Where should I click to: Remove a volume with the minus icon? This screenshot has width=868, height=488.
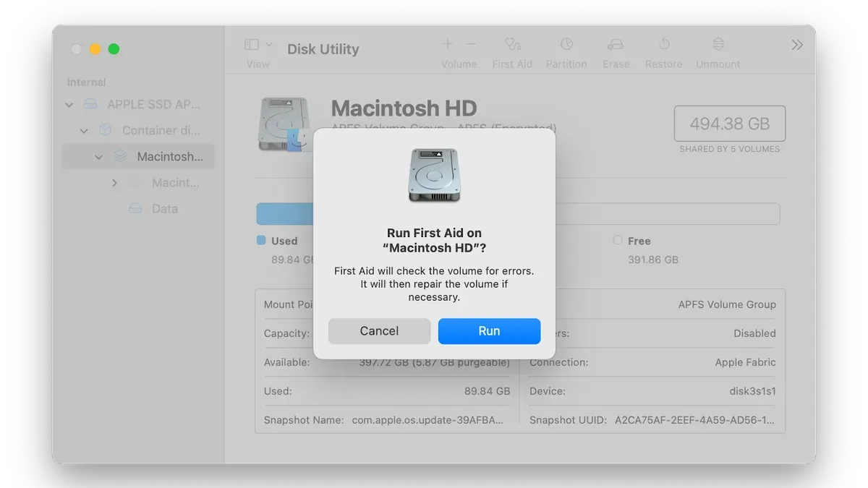[471, 44]
